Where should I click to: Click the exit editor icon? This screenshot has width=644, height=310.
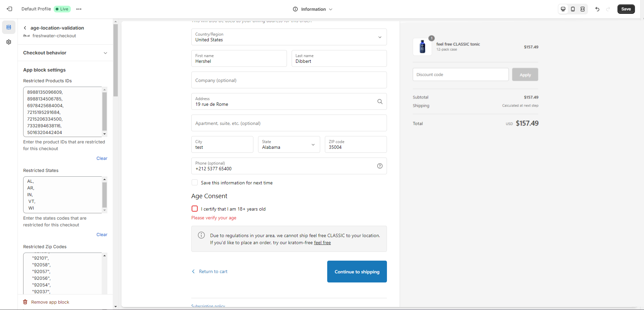coord(9,9)
